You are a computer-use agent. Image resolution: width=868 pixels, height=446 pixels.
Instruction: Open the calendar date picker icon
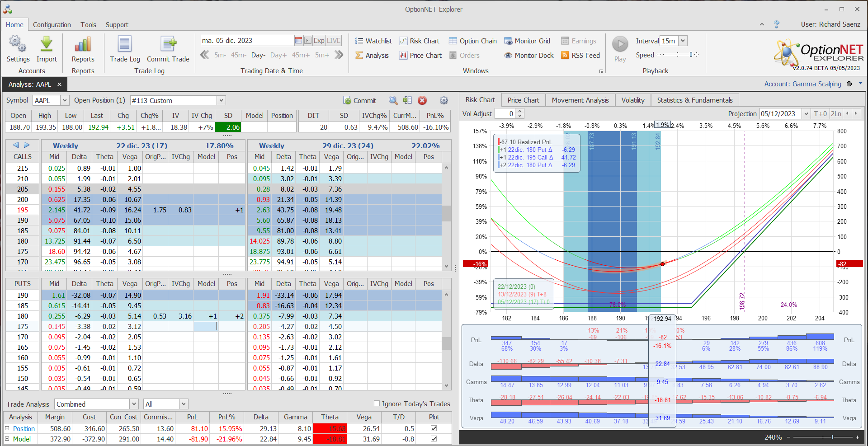(298, 41)
